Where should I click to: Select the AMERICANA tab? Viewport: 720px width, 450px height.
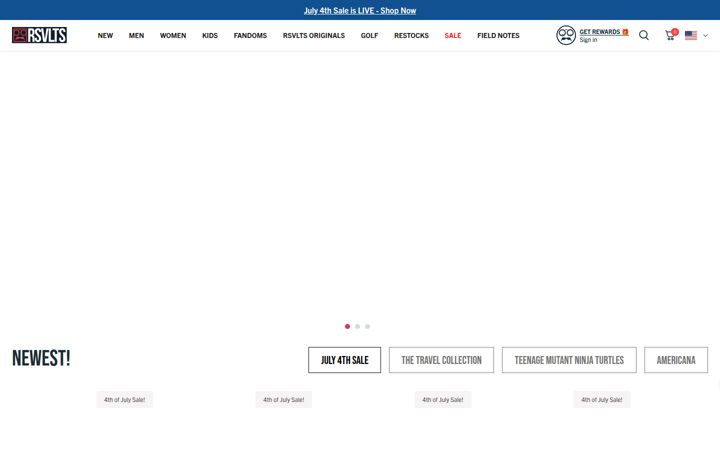click(676, 360)
